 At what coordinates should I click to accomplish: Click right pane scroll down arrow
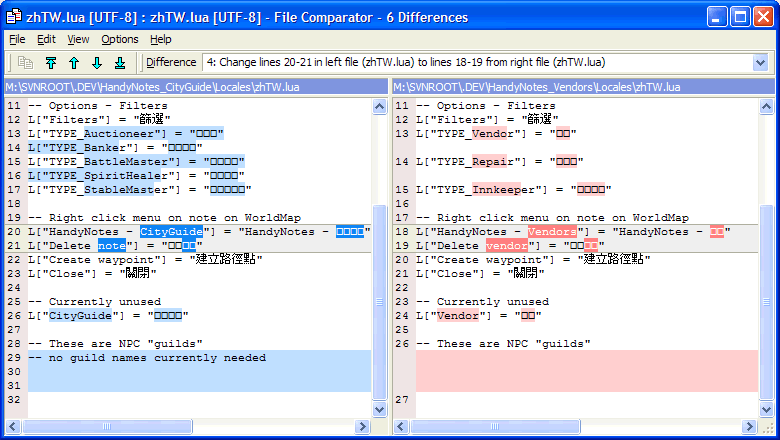[x=767, y=410]
